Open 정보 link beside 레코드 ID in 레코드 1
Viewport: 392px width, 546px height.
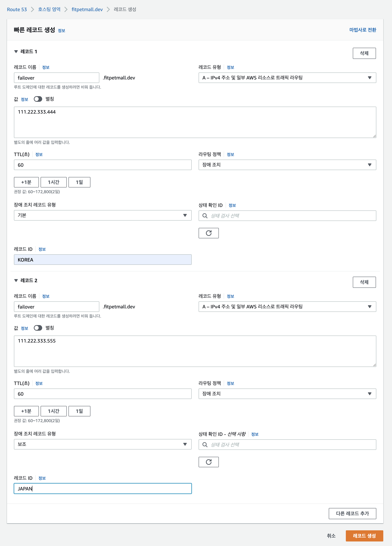pyautogui.click(x=42, y=249)
